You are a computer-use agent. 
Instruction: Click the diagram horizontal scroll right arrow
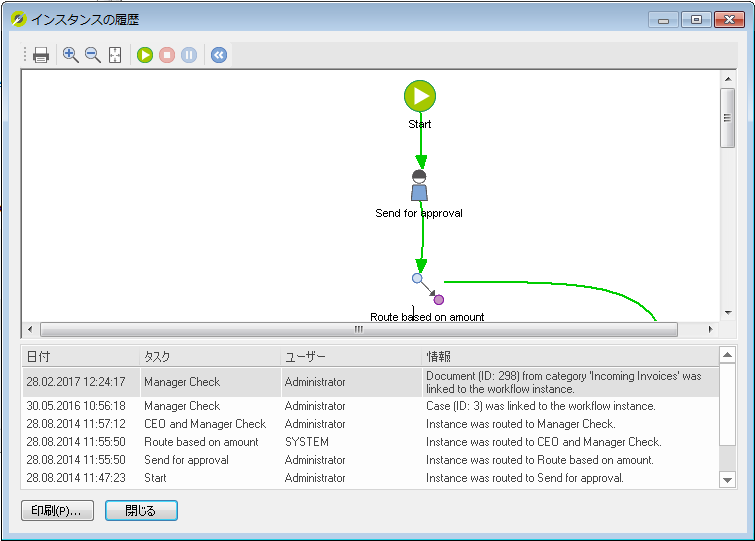710,329
